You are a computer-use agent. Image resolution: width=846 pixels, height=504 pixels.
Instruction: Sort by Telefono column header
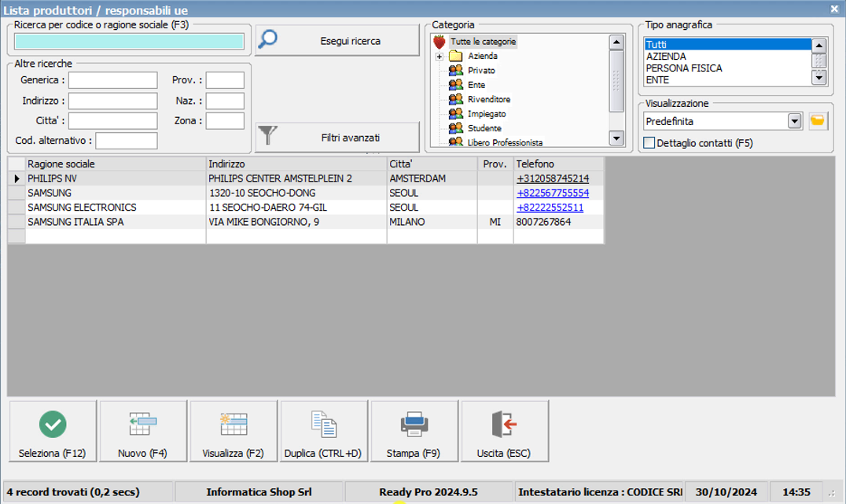[558, 164]
